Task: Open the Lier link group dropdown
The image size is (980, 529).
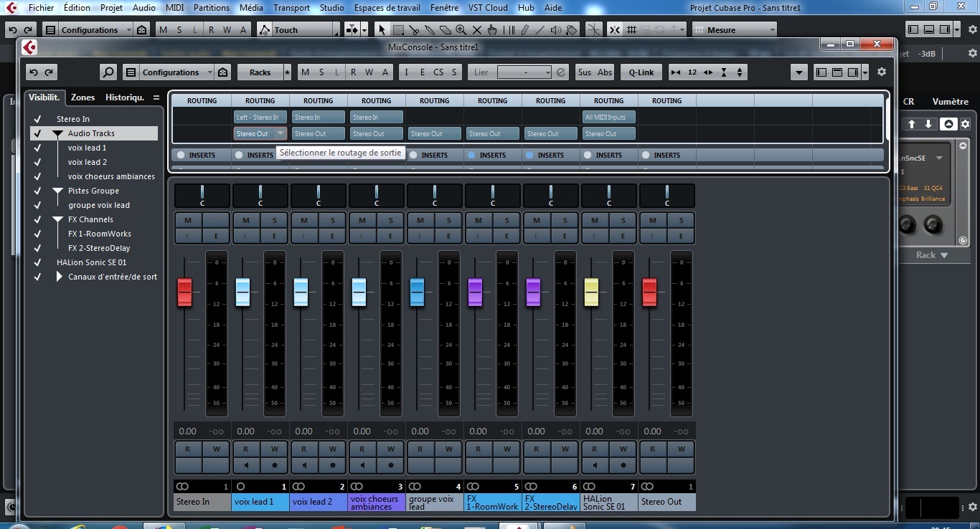Action: (x=524, y=72)
